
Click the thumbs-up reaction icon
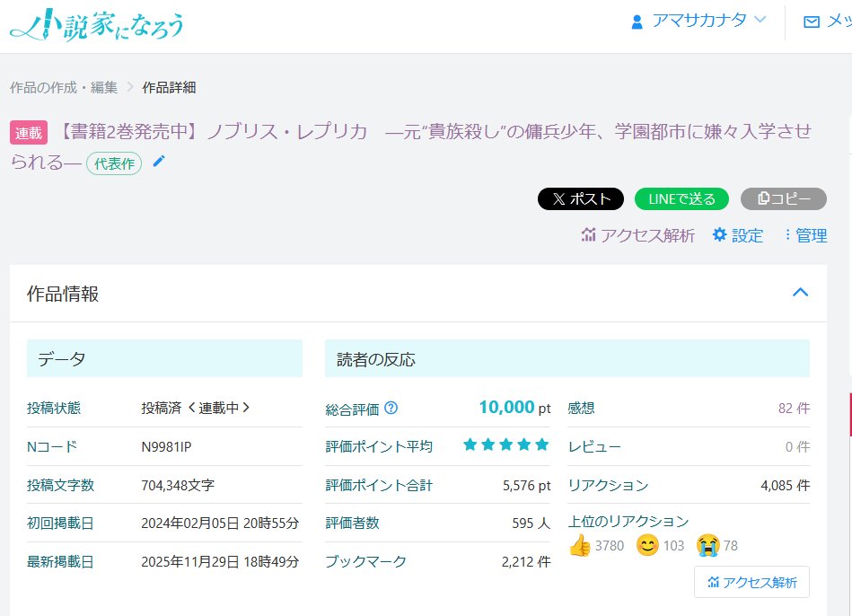pos(583,545)
